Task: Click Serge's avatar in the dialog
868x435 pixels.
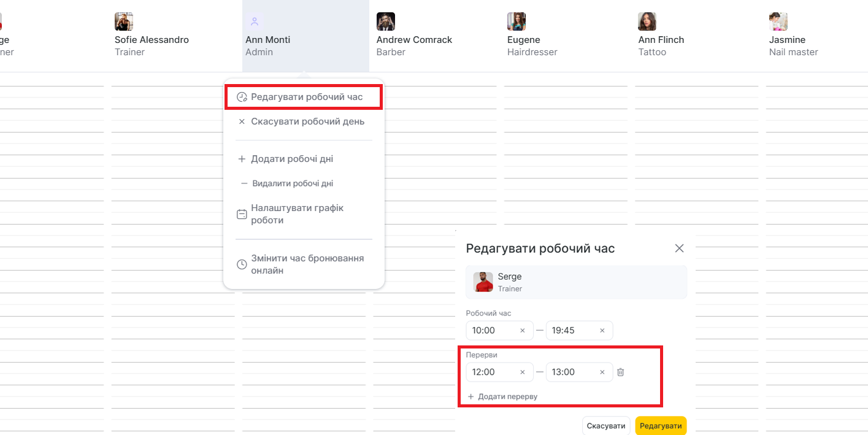Action: tap(483, 282)
